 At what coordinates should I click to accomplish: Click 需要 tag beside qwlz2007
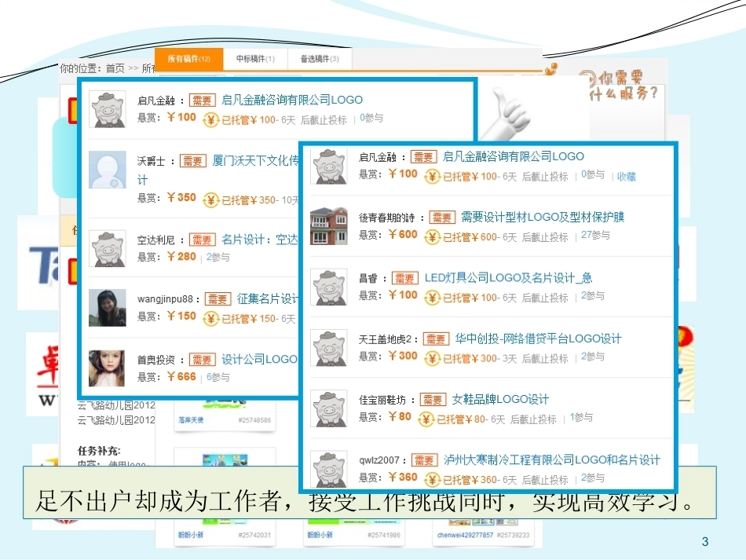pos(424,460)
